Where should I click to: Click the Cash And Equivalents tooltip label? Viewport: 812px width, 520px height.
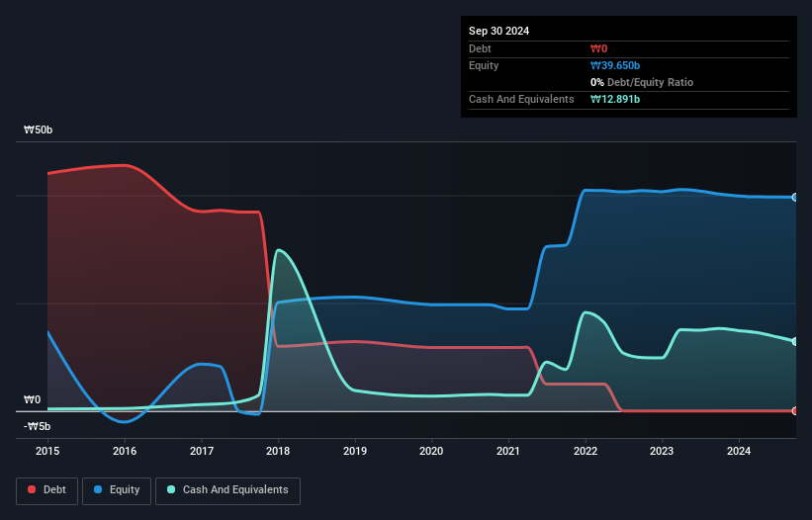[x=521, y=99]
